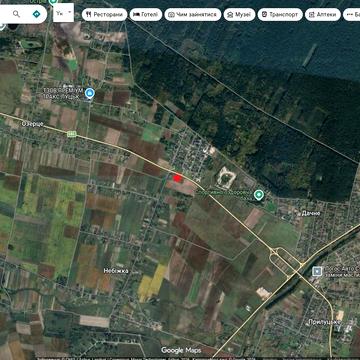
Task: Click the green road number shield
Action: [72, 134]
